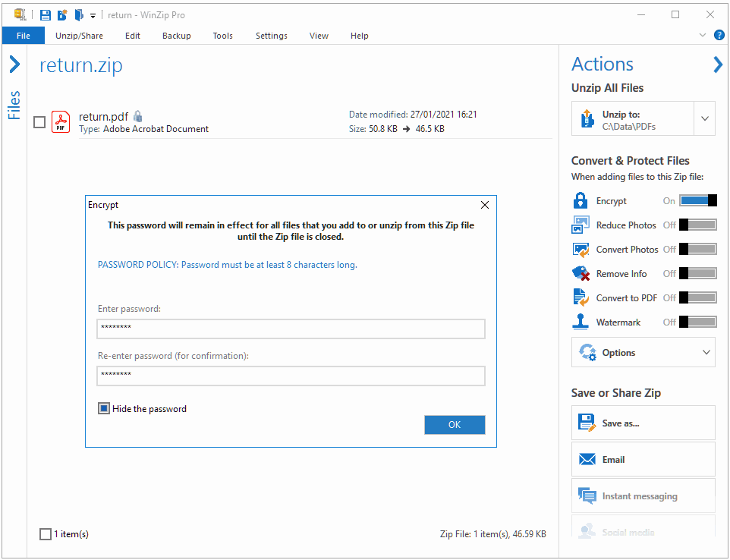The height and width of the screenshot is (560, 730).
Task: Close the Encrypt dialog
Action: [x=485, y=205]
